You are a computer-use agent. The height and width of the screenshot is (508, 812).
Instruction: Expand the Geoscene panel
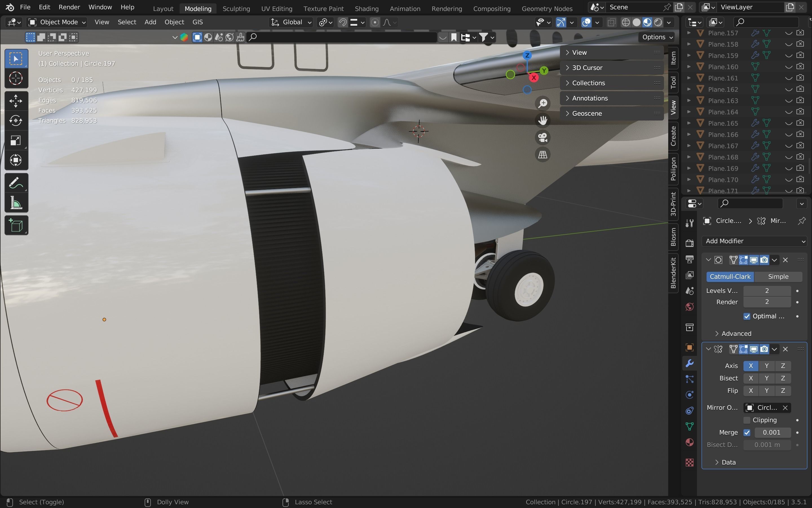[x=612, y=113]
